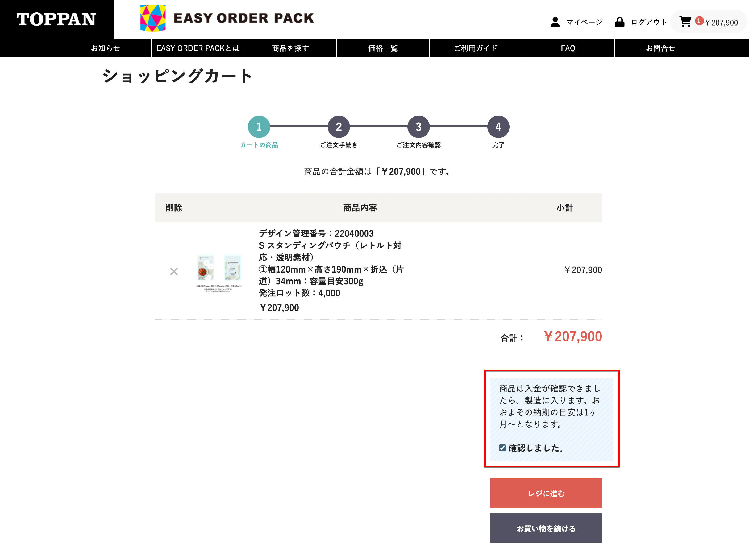Screen dimensions: 749x560
Task: Click the Easy Order Pack colorful logo
Action: [153, 18]
